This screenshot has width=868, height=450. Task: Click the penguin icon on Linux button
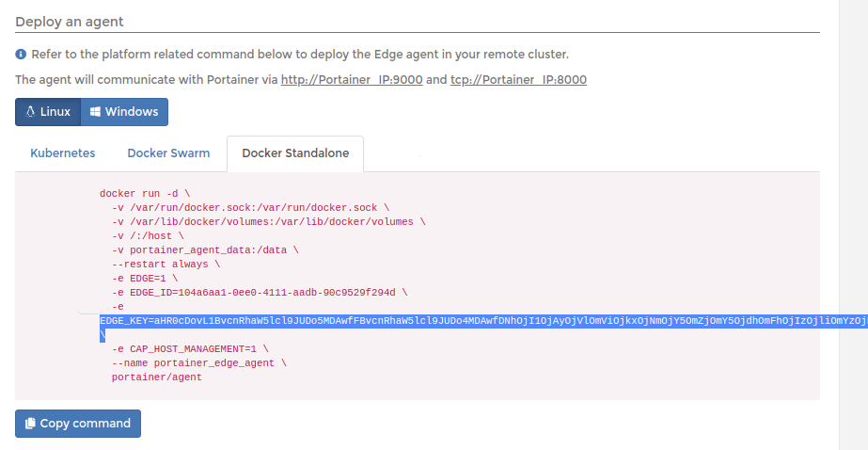(30, 111)
